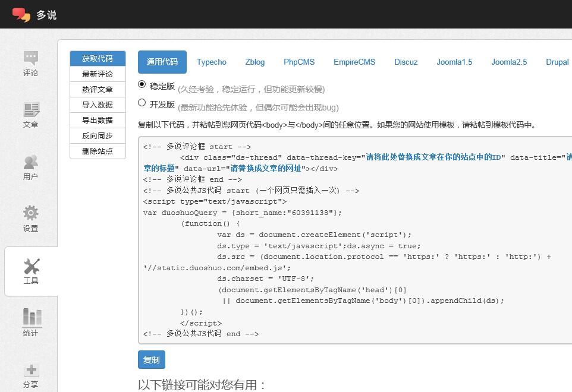Open 热评文章 in the tools menu
Viewport: 572px width, 392px height.
tap(98, 89)
